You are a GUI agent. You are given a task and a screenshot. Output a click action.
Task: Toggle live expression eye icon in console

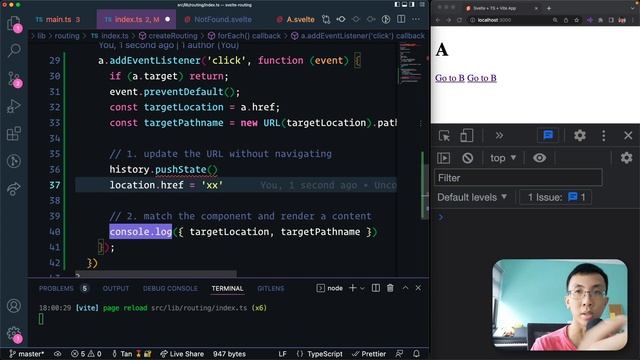(x=539, y=158)
